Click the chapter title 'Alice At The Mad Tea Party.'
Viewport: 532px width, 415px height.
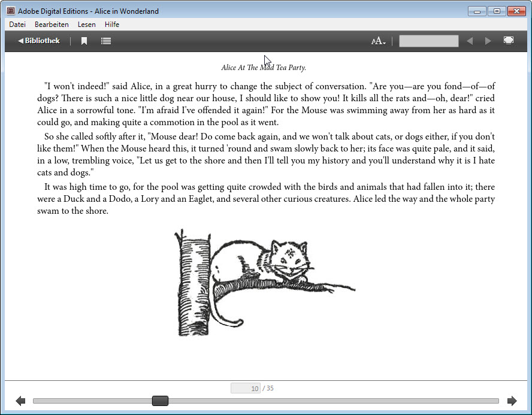[264, 68]
